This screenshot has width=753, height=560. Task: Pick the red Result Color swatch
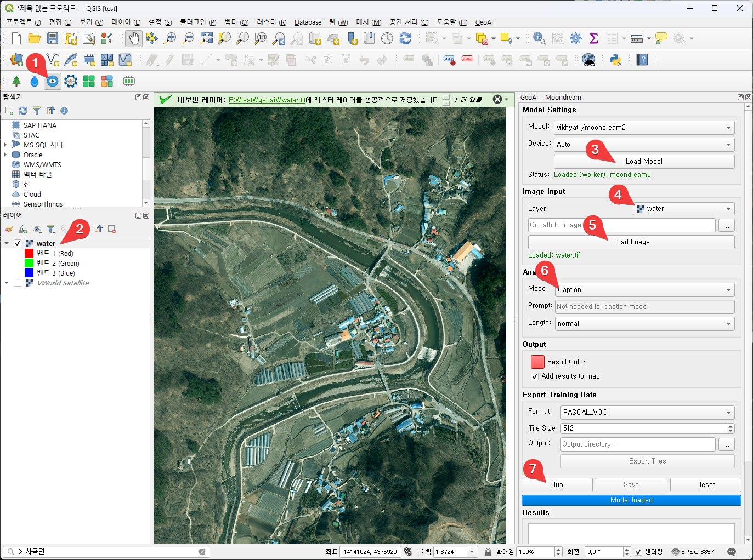(x=537, y=362)
